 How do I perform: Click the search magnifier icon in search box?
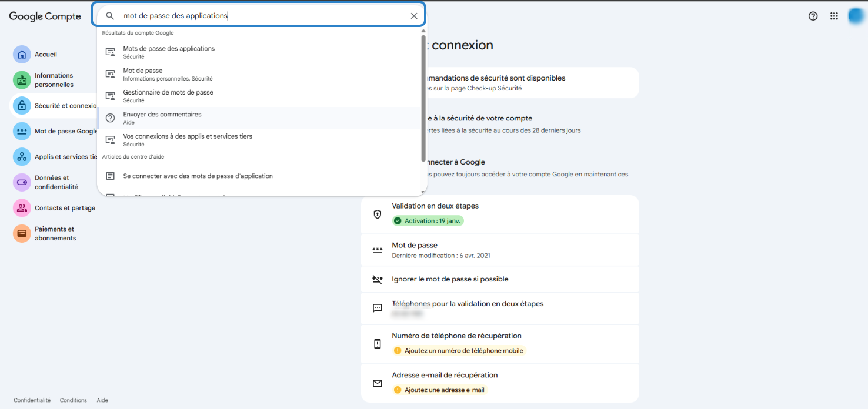point(110,16)
